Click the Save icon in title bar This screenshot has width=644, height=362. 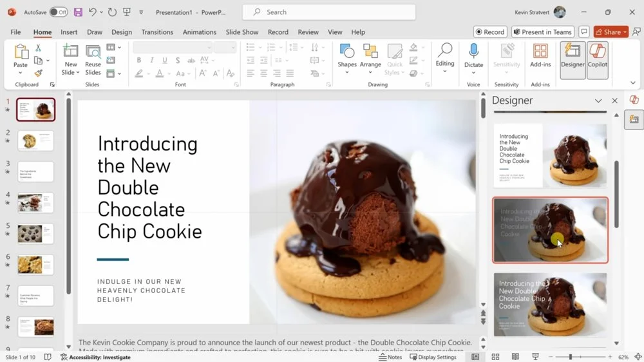click(x=78, y=12)
